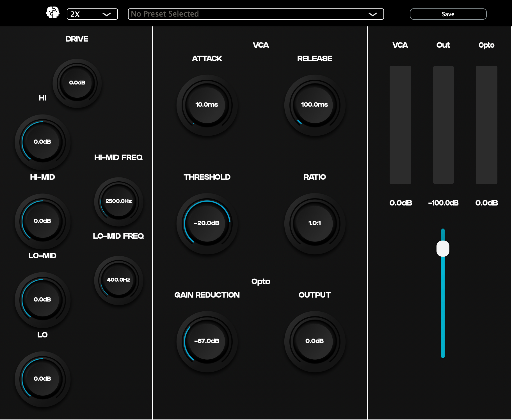
Task: Expand the No Preset Selected dropdown
Action: [256, 14]
